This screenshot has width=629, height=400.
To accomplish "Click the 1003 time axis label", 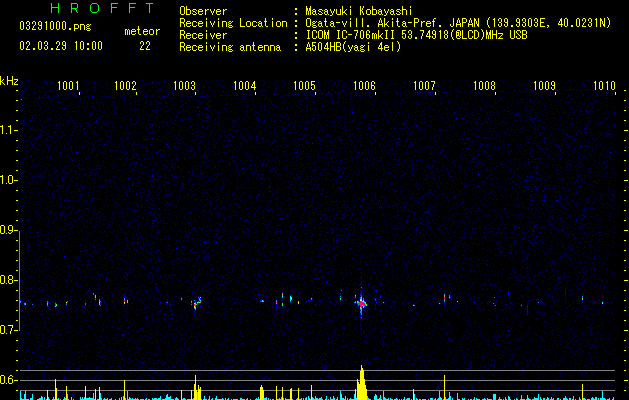I will pyautogui.click(x=185, y=85).
